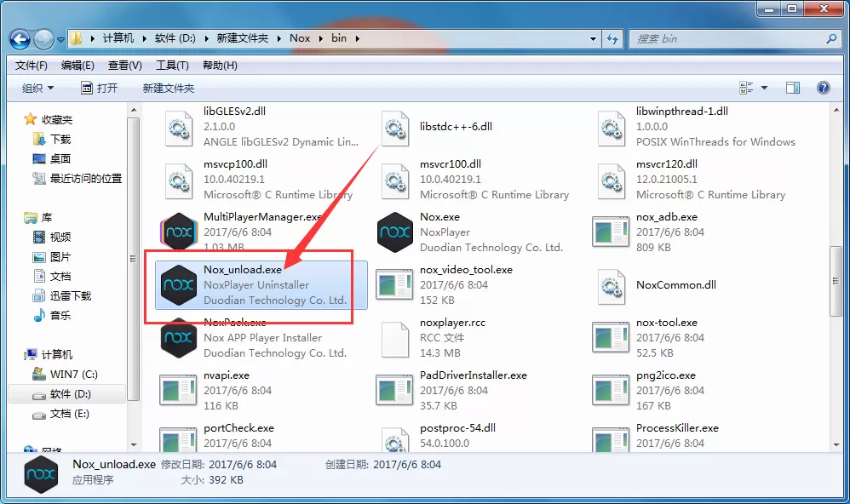Toggle the preview pane icon
This screenshot has height=504, width=850.
pyautogui.click(x=793, y=88)
